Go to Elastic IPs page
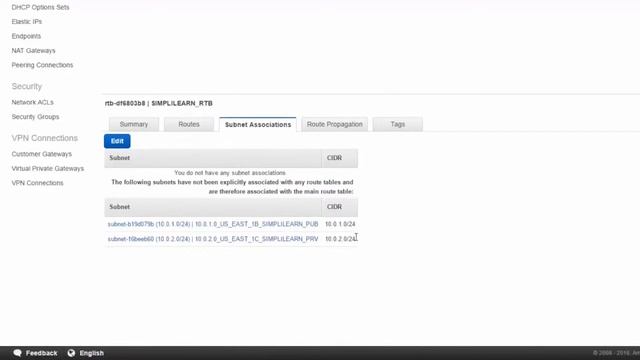 point(27,22)
